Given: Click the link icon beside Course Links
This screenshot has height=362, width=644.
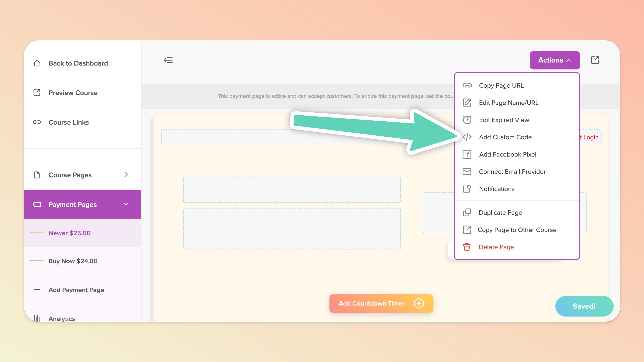Looking at the screenshot, I should 37,122.
